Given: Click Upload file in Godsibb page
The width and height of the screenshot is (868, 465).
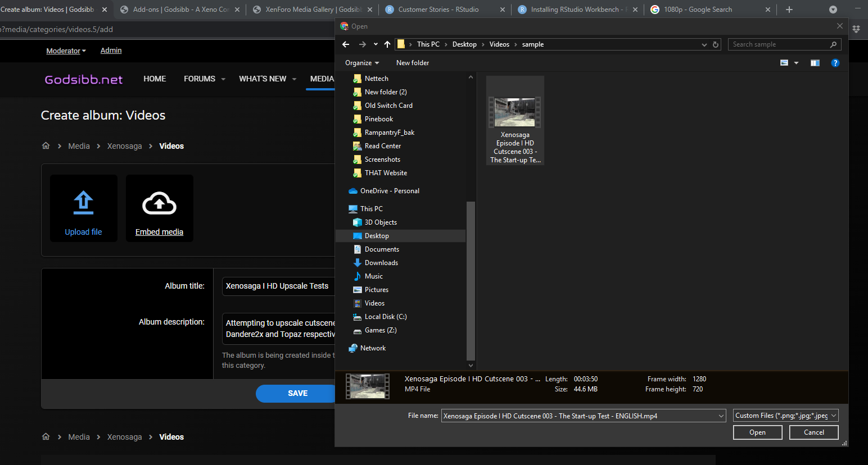Looking at the screenshot, I should click(84, 208).
